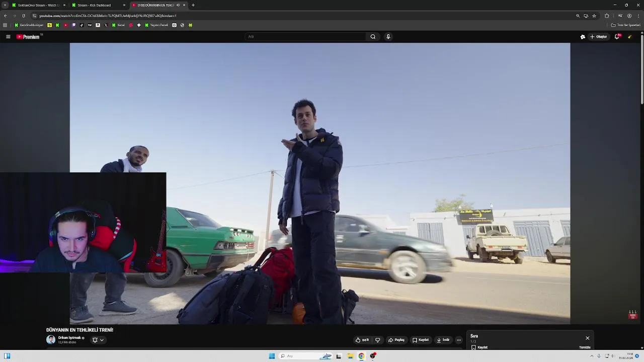The height and width of the screenshot is (362, 644).
Task: Show hidden system tray icons
Action: (x=592, y=356)
